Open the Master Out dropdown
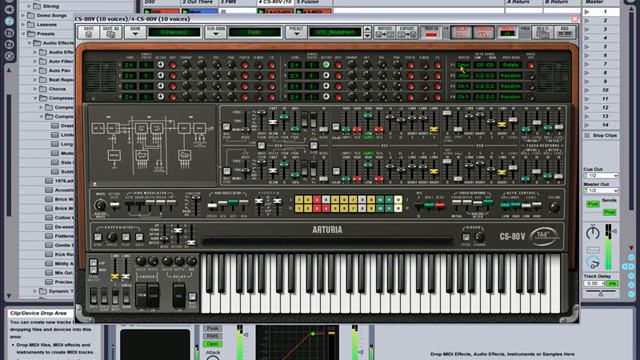The image size is (640, 360). pyautogui.click(x=601, y=190)
